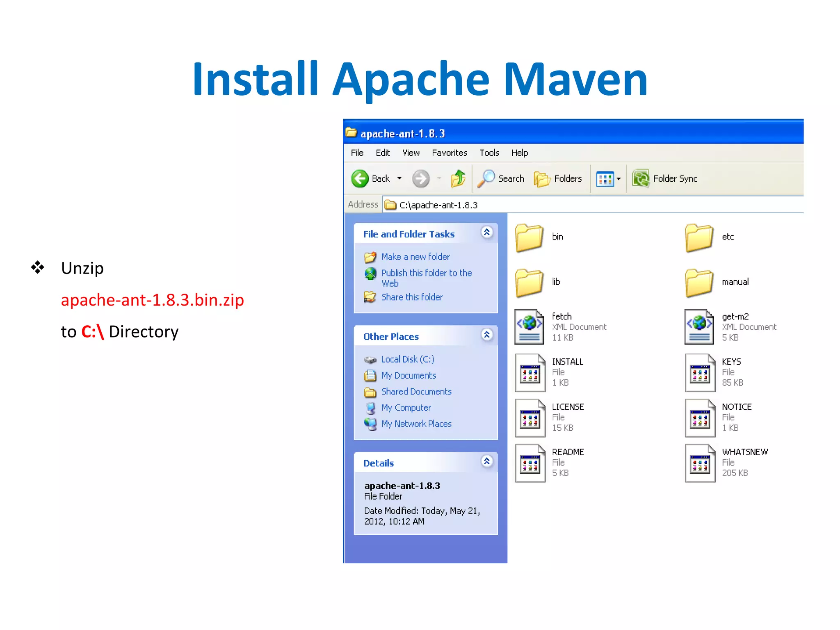The image size is (840, 630).
Task: Click the Up folder icon
Action: [458, 178]
